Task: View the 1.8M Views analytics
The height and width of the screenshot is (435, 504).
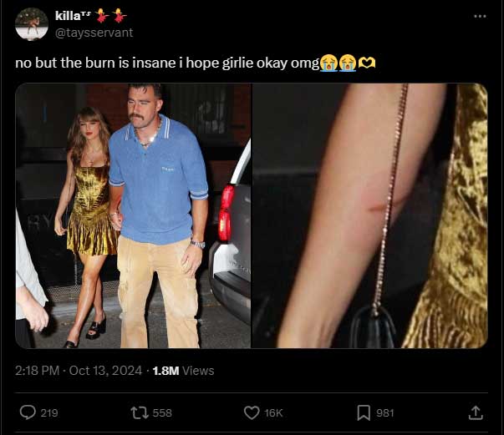Action: point(183,371)
